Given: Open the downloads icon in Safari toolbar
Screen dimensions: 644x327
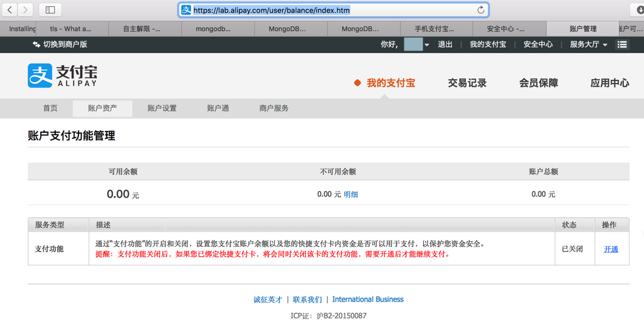Looking at the screenshot, I should tap(640, 10).
